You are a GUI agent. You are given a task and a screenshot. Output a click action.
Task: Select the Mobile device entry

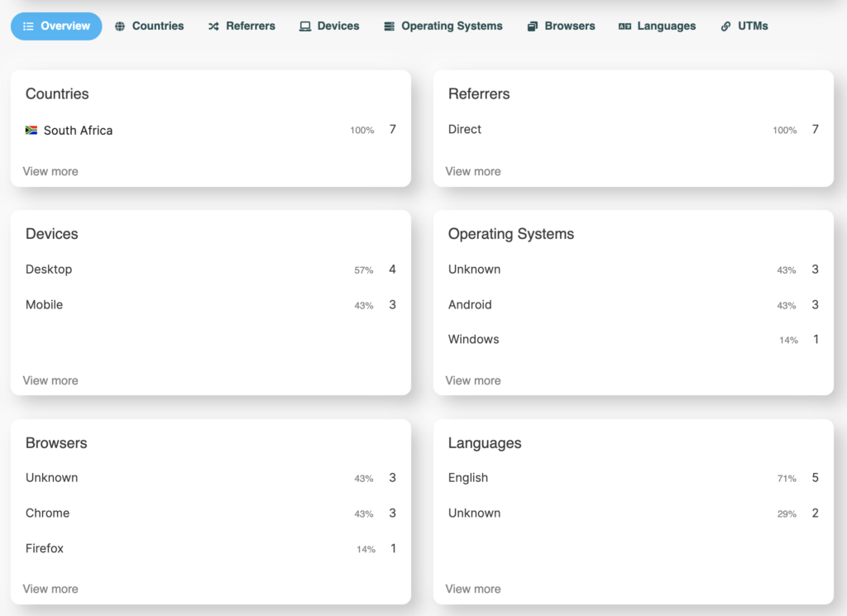pos(211,305)
